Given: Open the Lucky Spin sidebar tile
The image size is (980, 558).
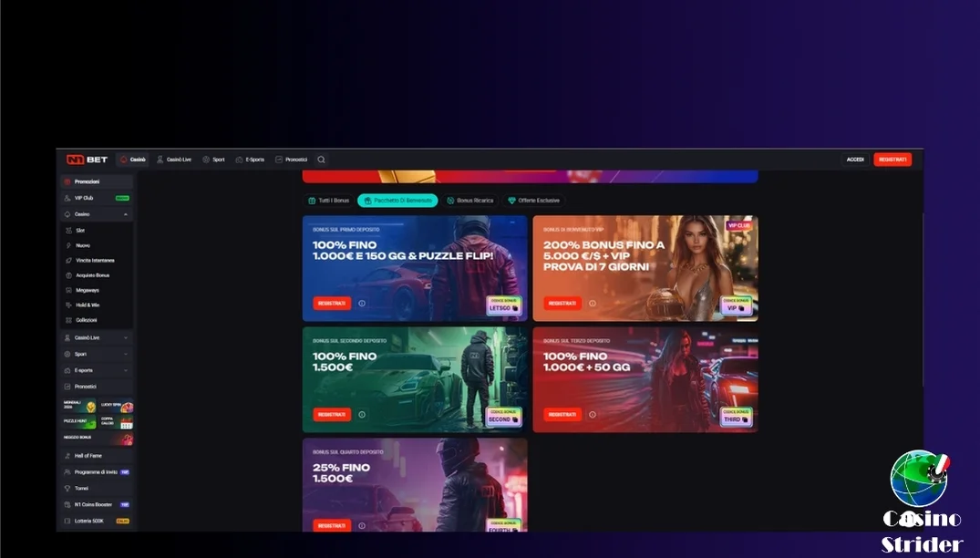Looking at the screenshot, I should 117,406.
